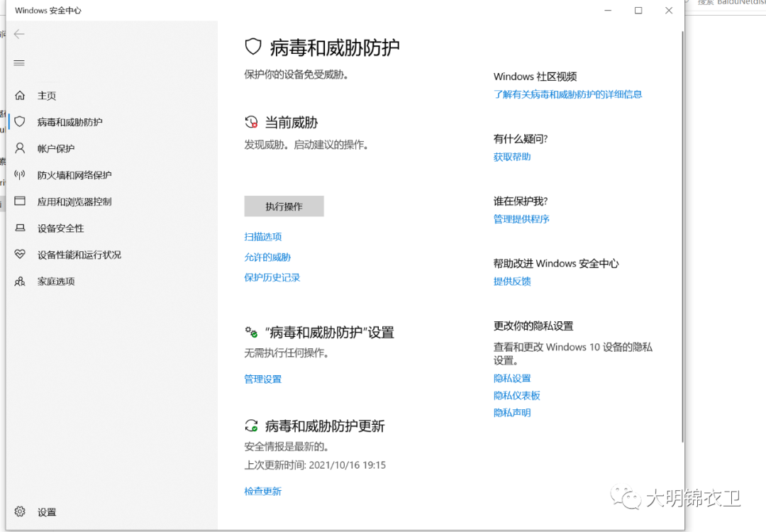This screenshot has height=532, width=766.
Task: Click the 执行操作 button
Action: (284, 206)
